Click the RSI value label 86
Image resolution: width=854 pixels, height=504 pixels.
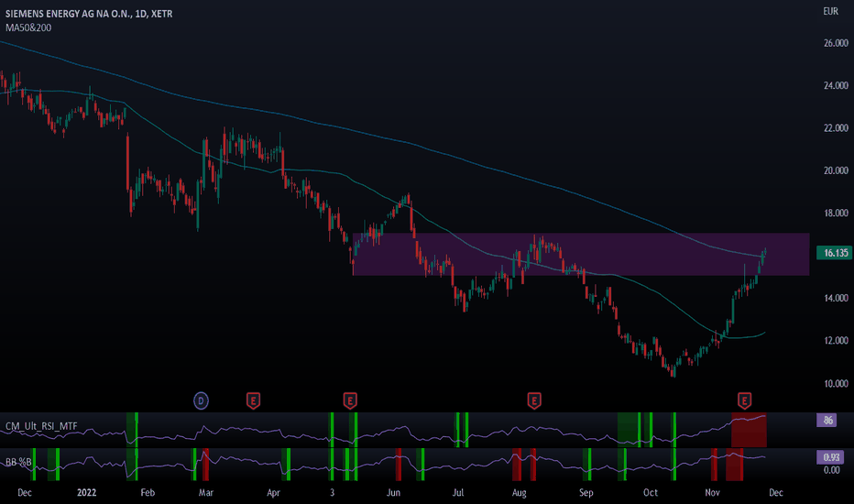point(827,420)
